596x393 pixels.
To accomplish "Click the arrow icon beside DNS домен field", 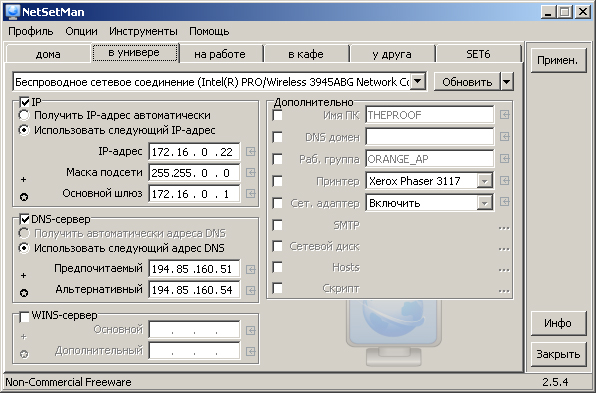I will pos(504,136).
